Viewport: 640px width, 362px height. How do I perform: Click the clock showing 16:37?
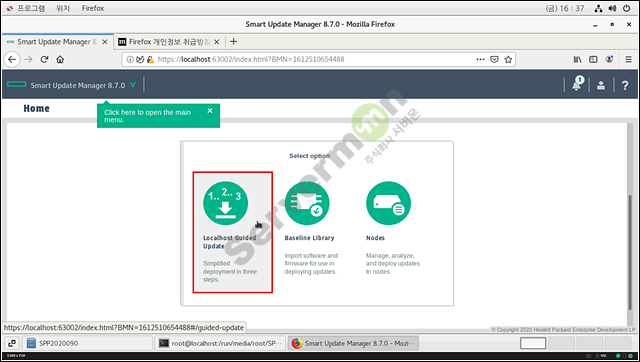[x=565, y=8]
